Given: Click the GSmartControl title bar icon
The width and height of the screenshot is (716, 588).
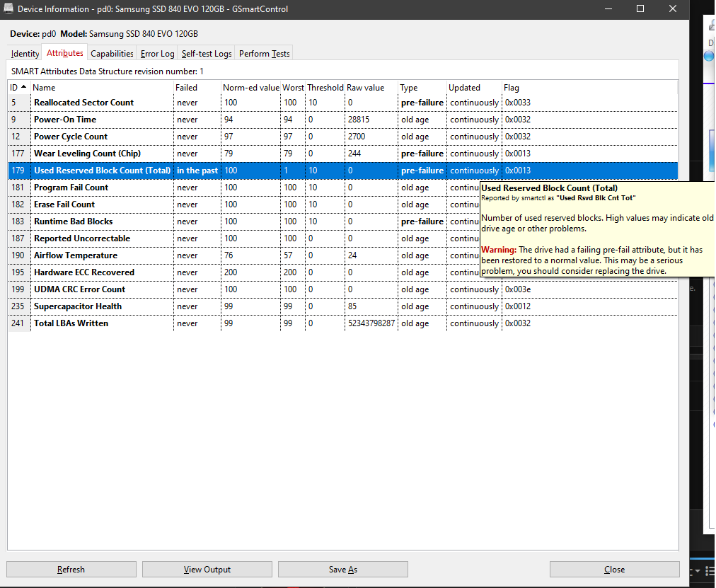Looking at the screenshot, I should click(x=8, y=8).
